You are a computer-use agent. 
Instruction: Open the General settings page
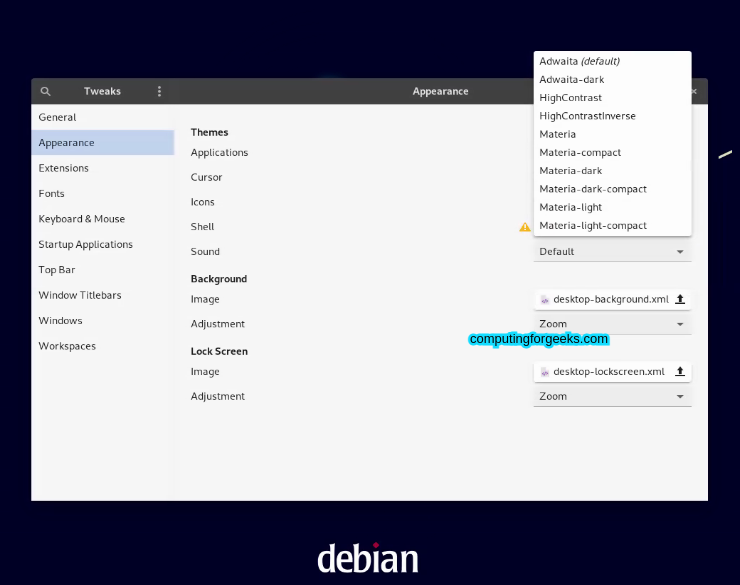pos(103,117)
